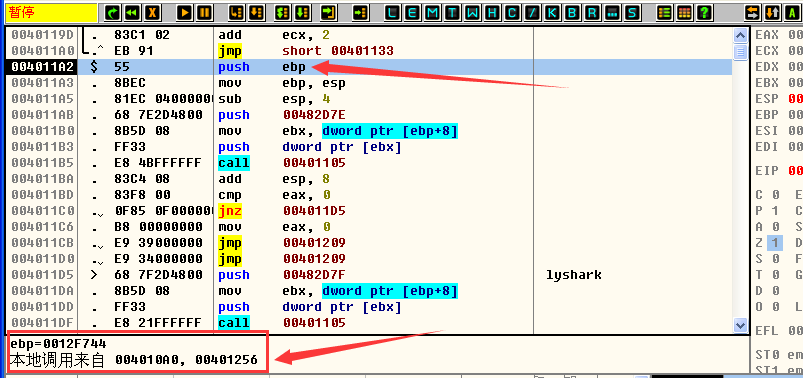The image size is (803, 378).
Task: Click the disassembly scrollbar thumb
Action: click(x=740, y=52)
